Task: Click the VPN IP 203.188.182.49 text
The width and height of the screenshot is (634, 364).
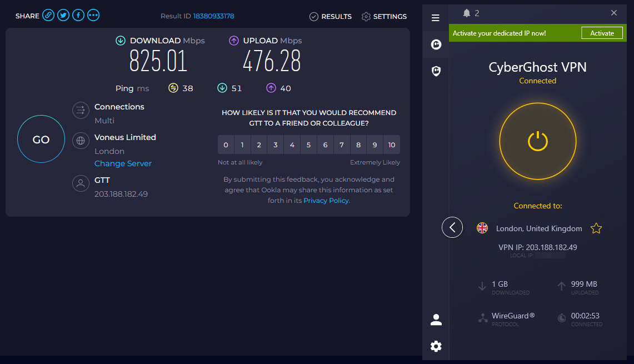Action: (538, 247)
